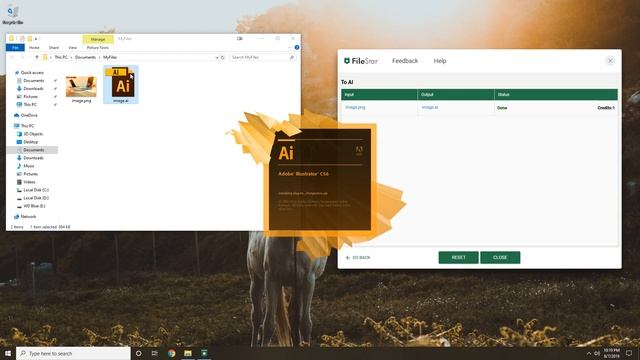
Task: Open the Recycle Bin desktop icon
Action: pyautogui.click(x=13, y=15)
